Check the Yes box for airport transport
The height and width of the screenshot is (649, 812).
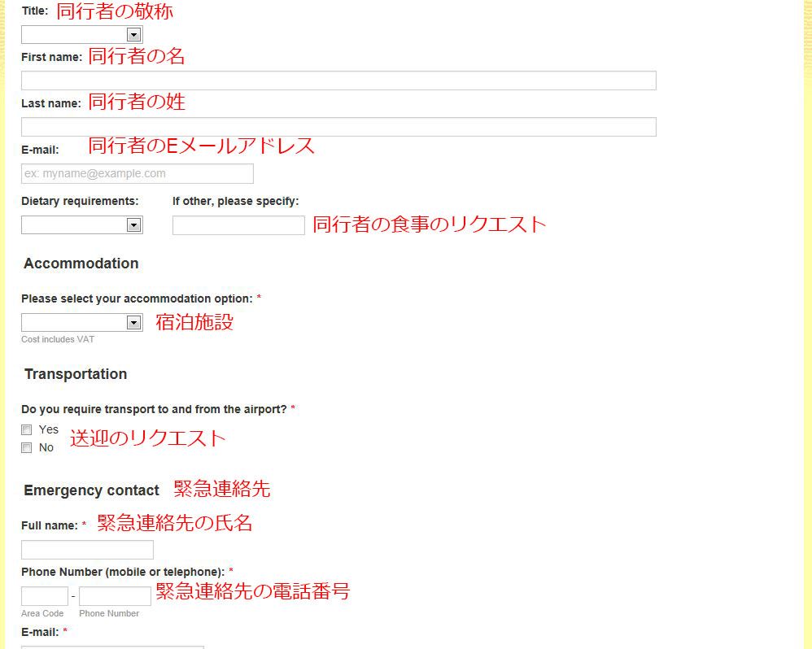[26, 429]
